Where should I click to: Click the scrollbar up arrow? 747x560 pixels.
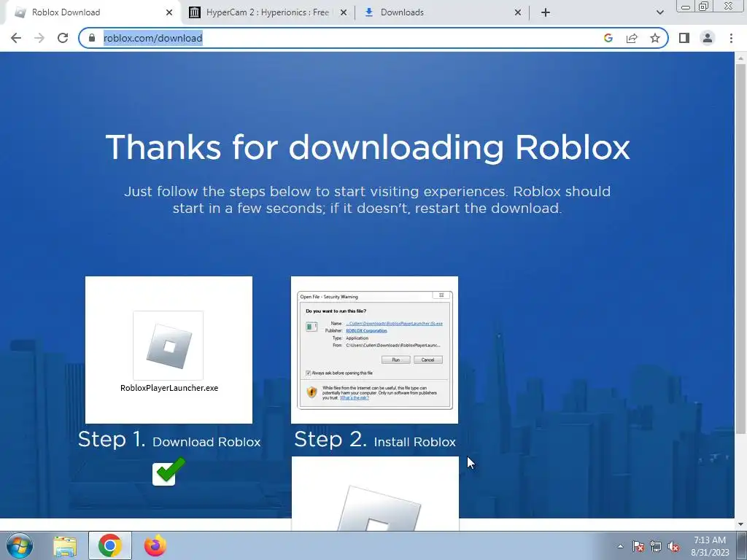click(x=740, y=58)
